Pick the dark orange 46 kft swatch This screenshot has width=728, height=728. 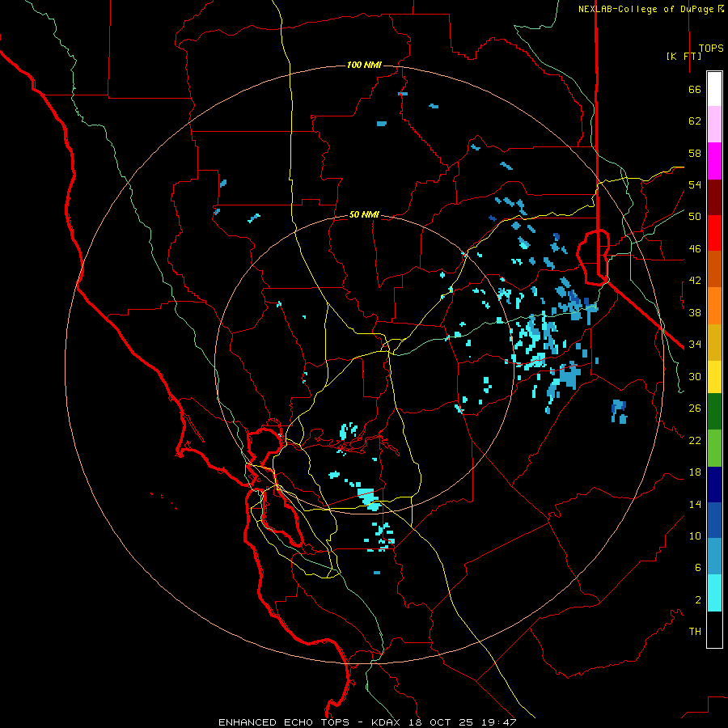click(714, 269)
